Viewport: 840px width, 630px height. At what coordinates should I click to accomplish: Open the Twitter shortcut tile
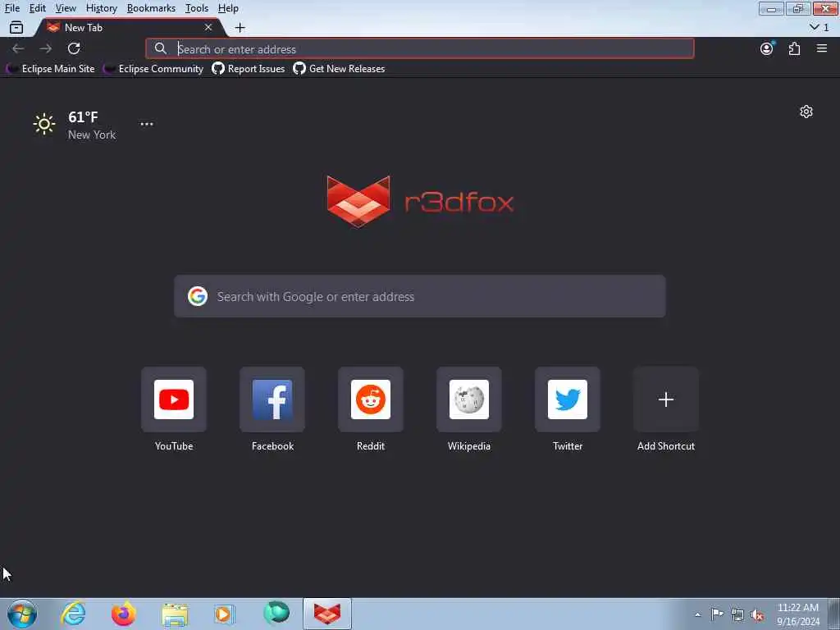tap(568, 399)
